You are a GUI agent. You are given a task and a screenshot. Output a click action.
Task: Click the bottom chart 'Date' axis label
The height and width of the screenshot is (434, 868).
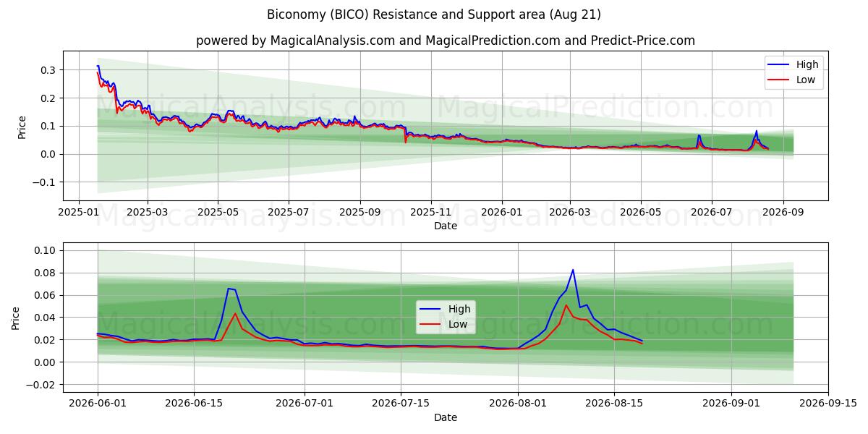(x=446, y=417)
